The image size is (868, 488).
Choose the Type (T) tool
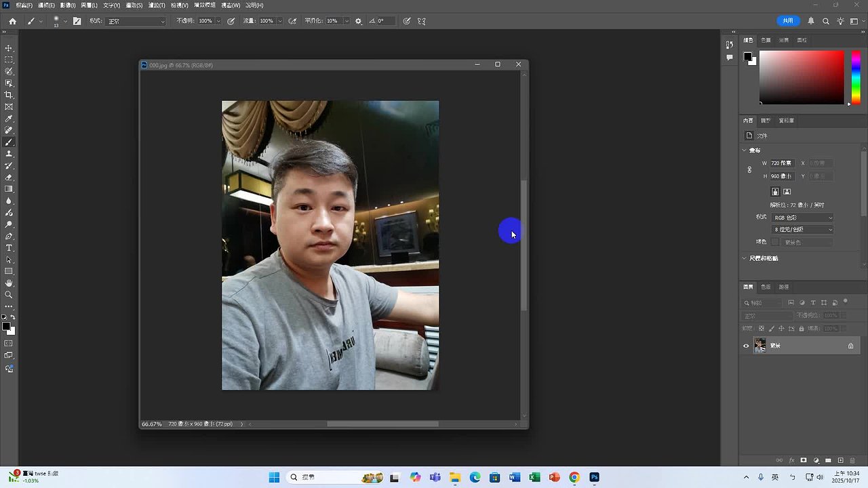9,248
